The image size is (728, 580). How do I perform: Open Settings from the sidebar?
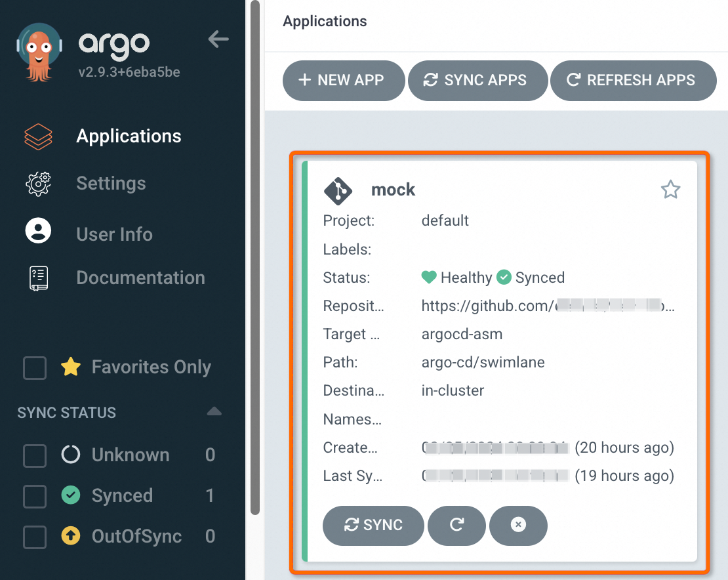tap(111, 184)
